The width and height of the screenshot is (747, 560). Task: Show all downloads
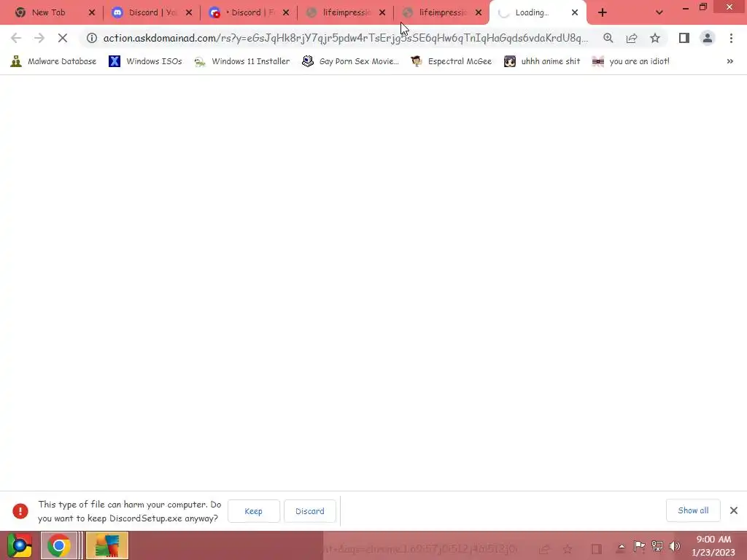(693, 510)
